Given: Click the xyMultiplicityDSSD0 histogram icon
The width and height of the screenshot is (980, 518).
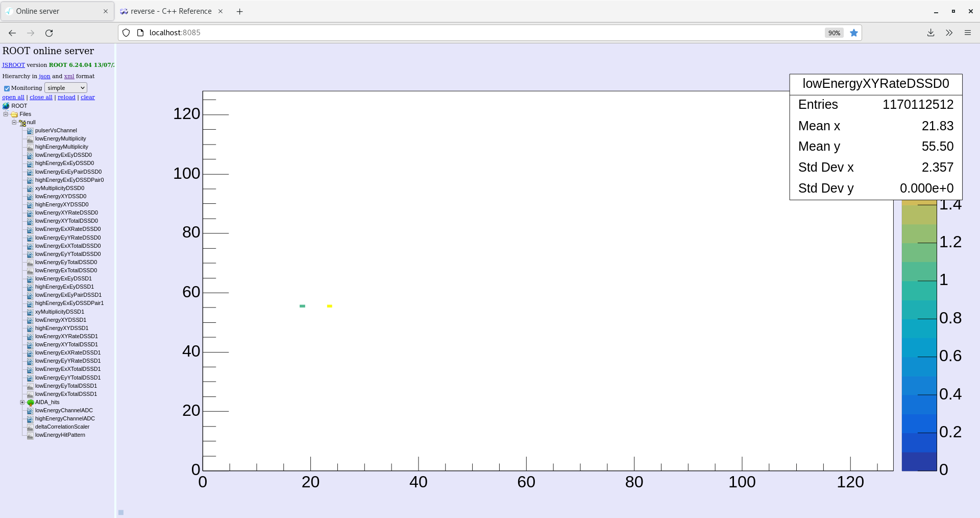Looking at the screenshot, I should [x=30, y=189].
